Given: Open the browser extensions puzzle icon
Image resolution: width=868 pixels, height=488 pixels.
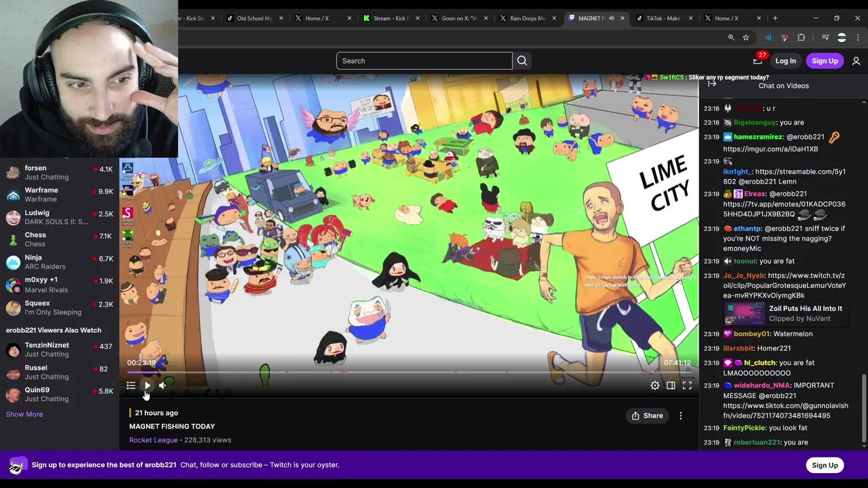Looking at the screenshot, I should click(x=802, y=37).
